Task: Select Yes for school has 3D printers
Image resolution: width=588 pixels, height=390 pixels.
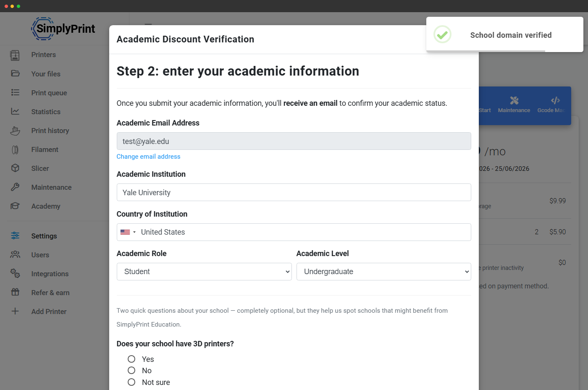Action: (x=131, y=359)
